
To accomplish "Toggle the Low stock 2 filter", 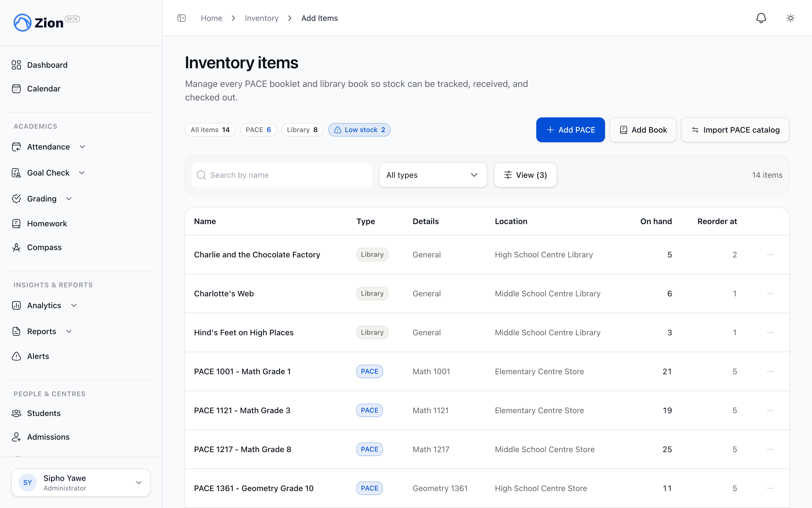I will [x=359, y=130].
